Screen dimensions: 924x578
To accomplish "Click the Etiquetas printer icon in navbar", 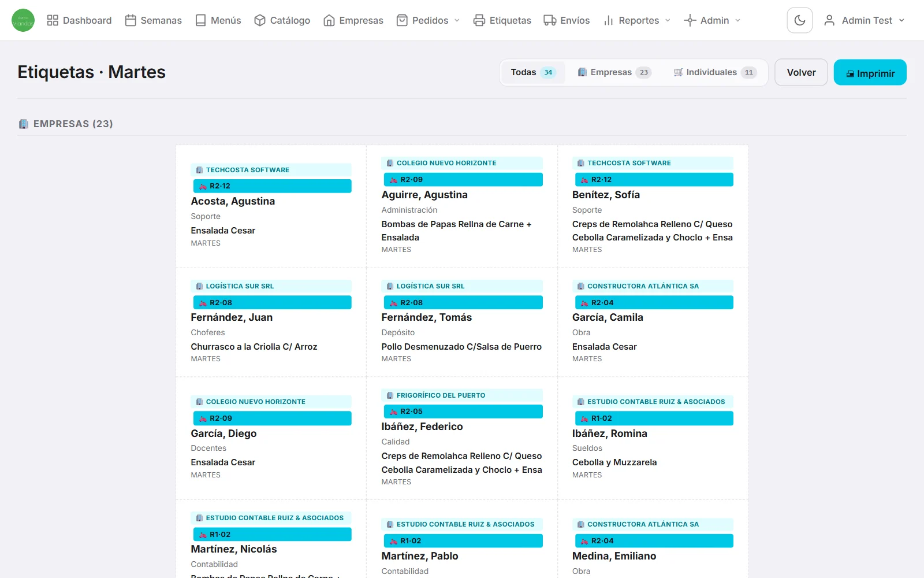I will 479,20.
